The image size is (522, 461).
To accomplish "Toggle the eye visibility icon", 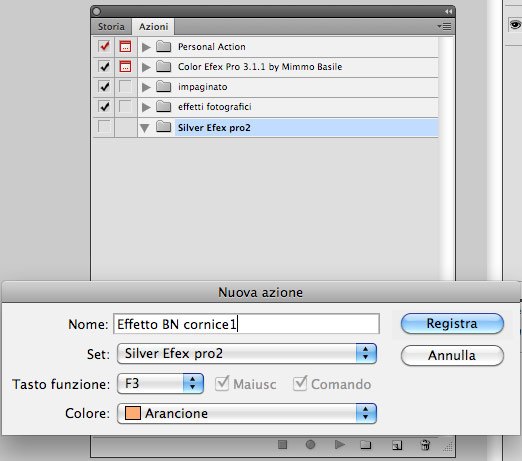I will [515, 25].
